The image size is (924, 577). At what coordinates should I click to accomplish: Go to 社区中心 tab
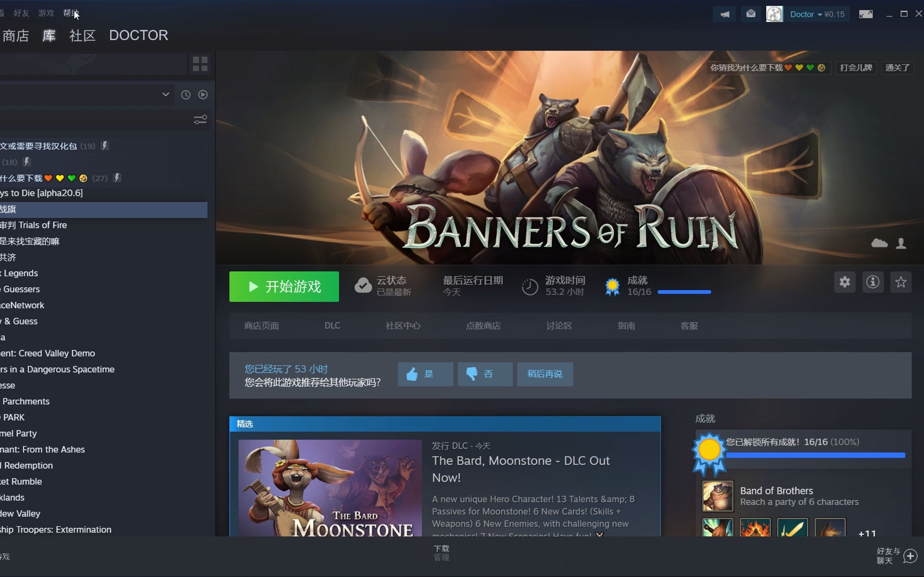[403, 326]
